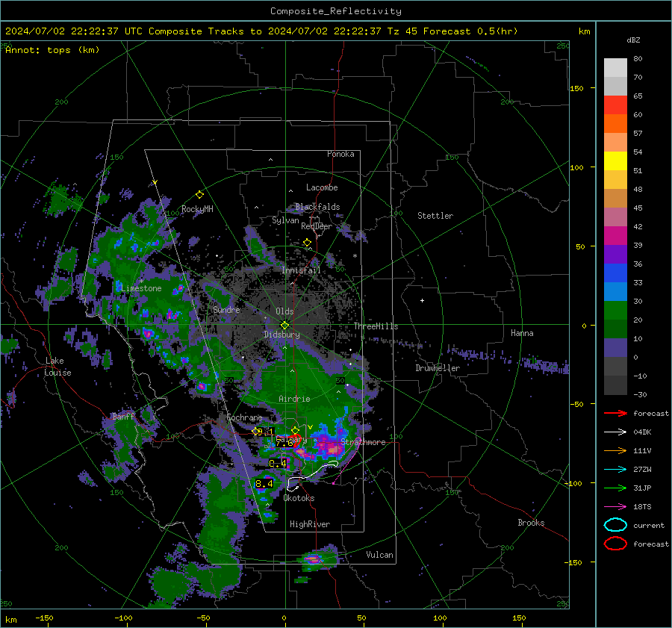The height and width of the screenshot is (628, 672).
Task: Select the magenta 18TS track arrow
Action: point(615,507)
